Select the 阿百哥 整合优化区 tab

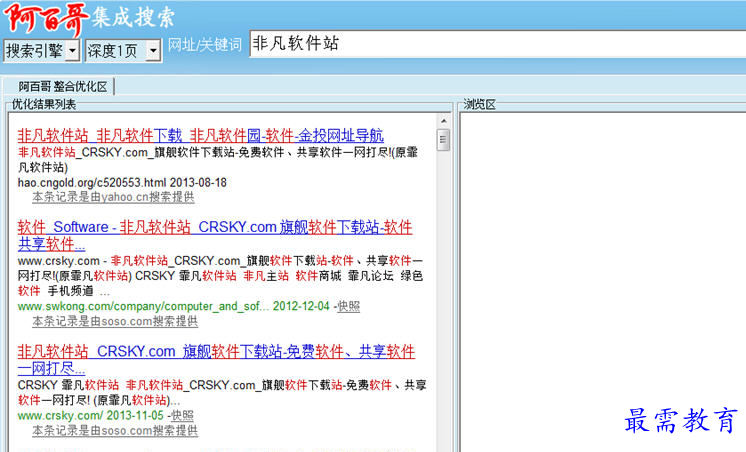(62, 87)
